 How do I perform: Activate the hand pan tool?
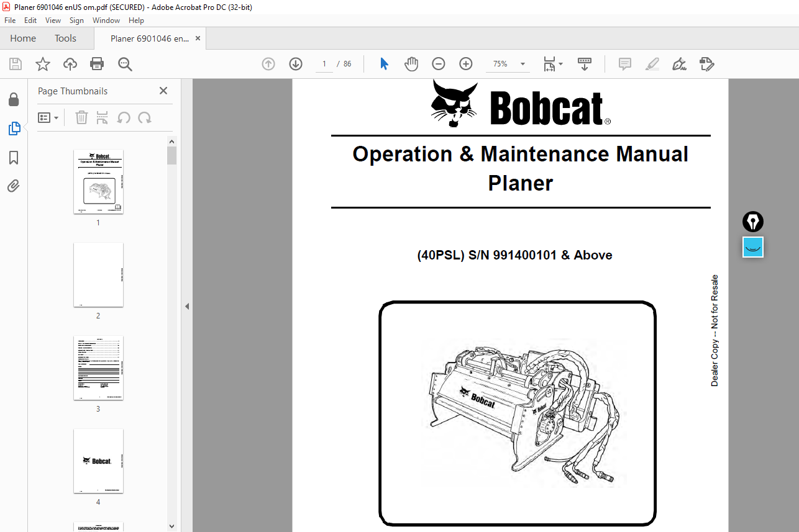[x=411, y=64]
